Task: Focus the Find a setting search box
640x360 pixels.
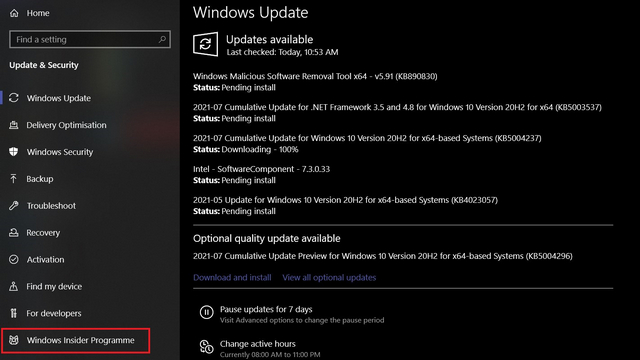Action: coord(90,39)
